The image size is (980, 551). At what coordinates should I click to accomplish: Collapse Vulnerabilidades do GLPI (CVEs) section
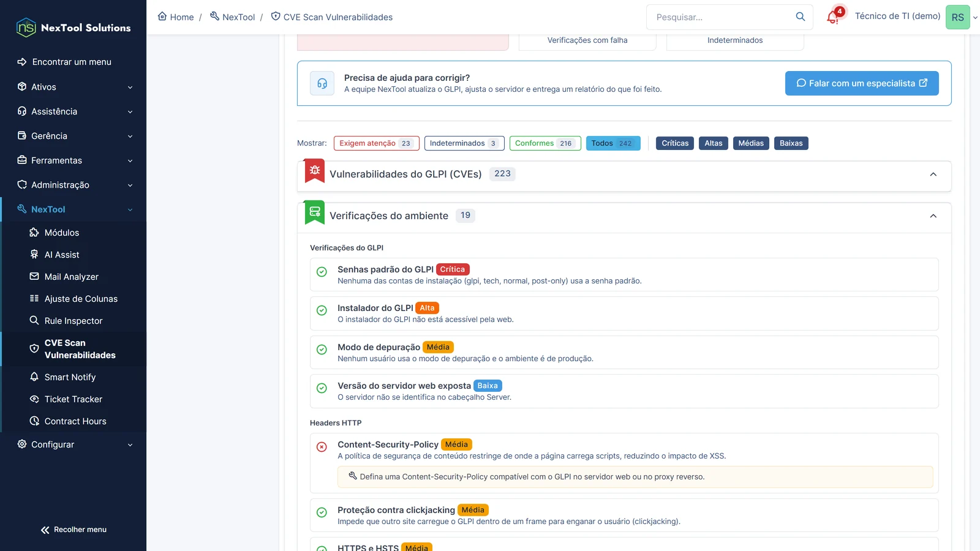933,174
